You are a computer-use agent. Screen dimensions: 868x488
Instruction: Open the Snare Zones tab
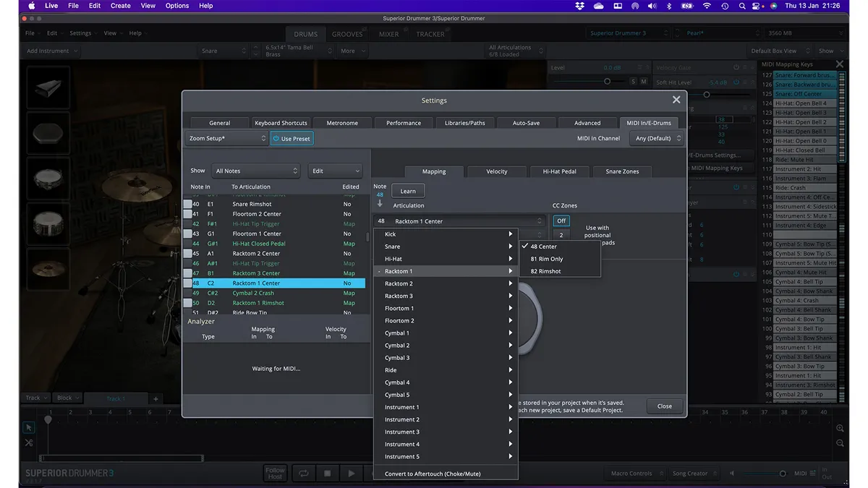[622, 171]
